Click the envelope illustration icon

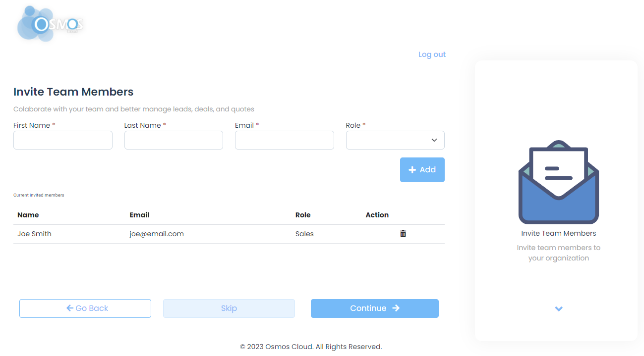pos(559,182)
